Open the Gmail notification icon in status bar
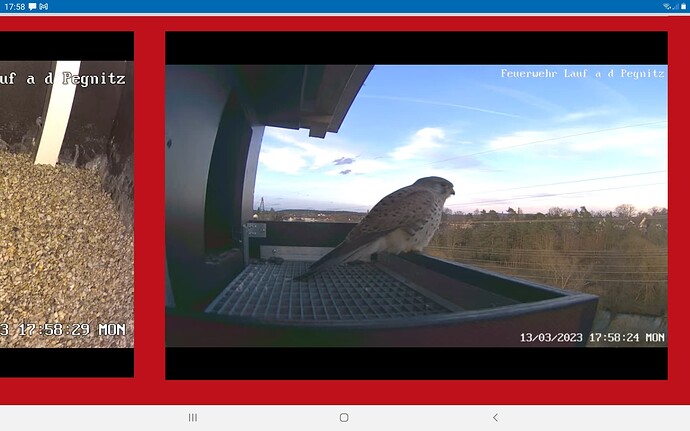Image resolution: width=690 pixels, height=431 pixels. pyautogui.click(x=43, y=7)
